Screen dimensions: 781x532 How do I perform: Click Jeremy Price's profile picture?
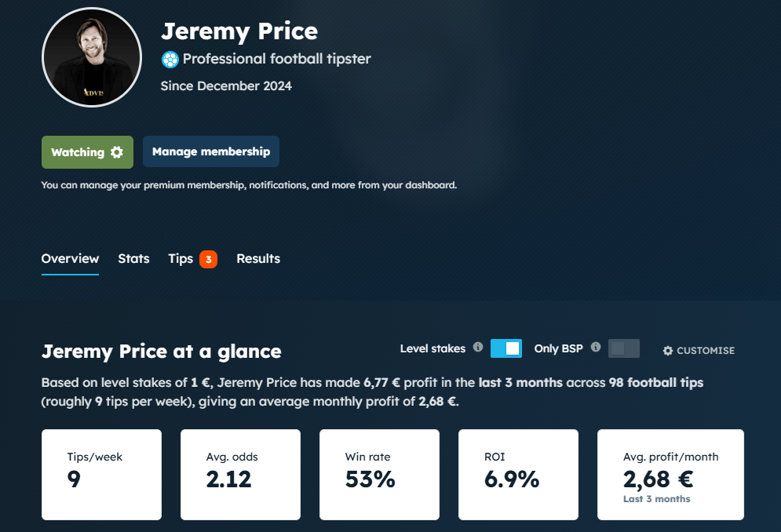[x=91, y=57]
